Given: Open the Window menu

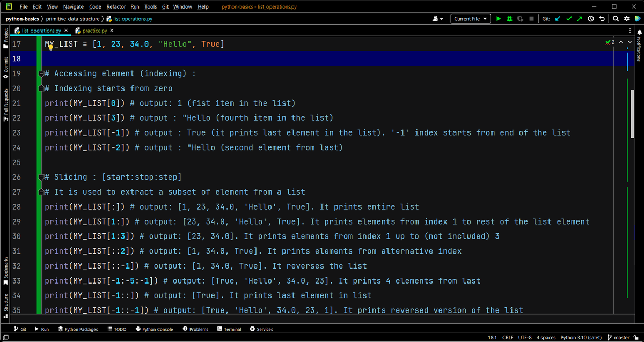Looking at the screenshot, I should point(184,6).
